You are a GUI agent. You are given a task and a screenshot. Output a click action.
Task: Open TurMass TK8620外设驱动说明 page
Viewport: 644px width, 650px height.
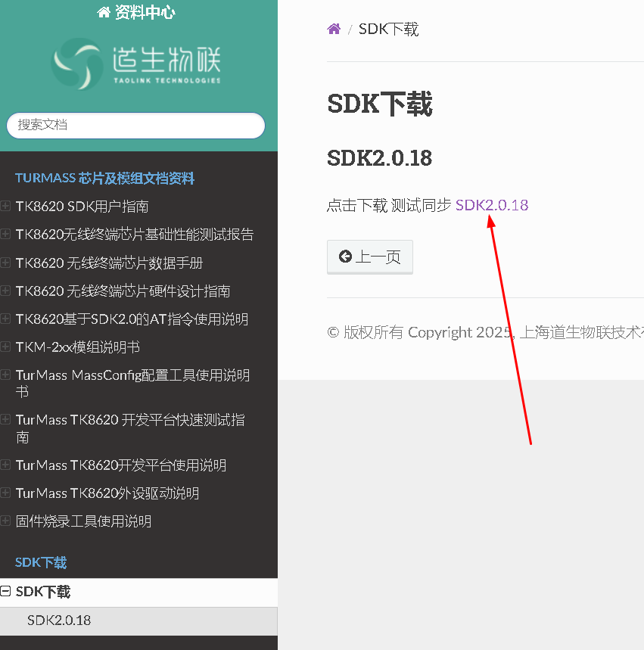pos(107,493)
